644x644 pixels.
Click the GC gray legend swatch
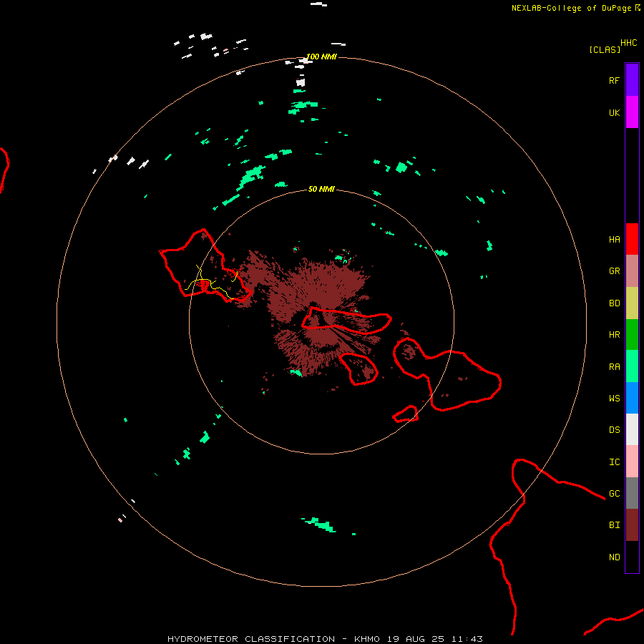(x=632, y=493)
